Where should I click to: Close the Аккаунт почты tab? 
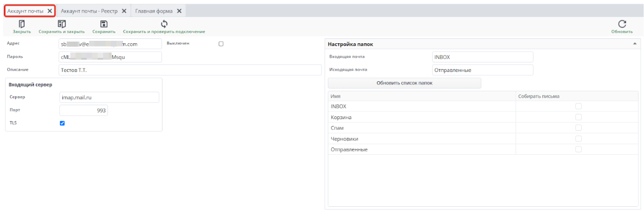pyautogui.click(x=50, y=11)
